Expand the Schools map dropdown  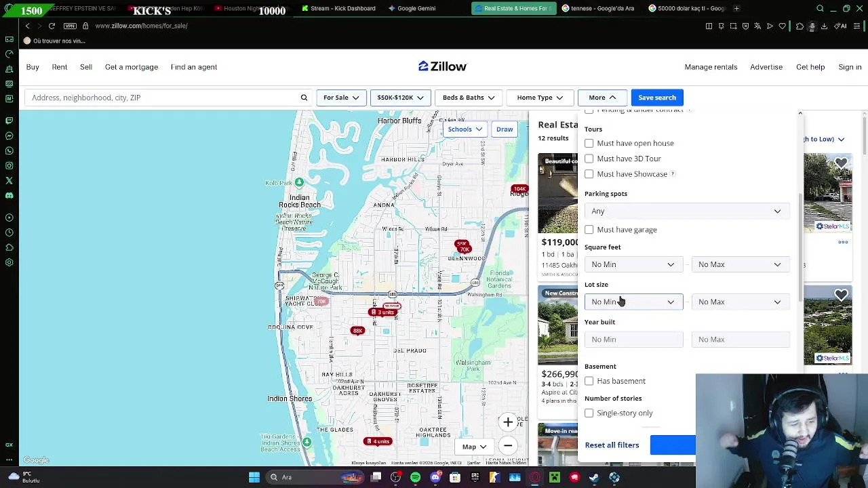coord(465,129)
